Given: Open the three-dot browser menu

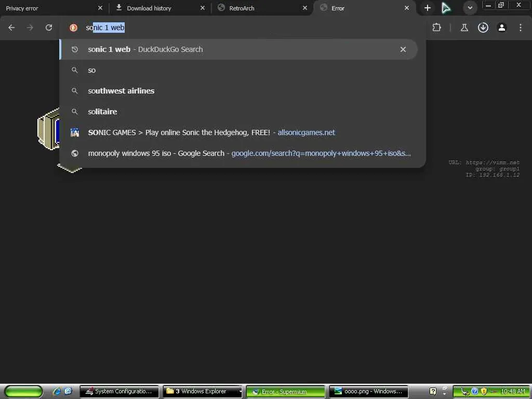Looking at the screenshot, I should (x=521, y=28).
